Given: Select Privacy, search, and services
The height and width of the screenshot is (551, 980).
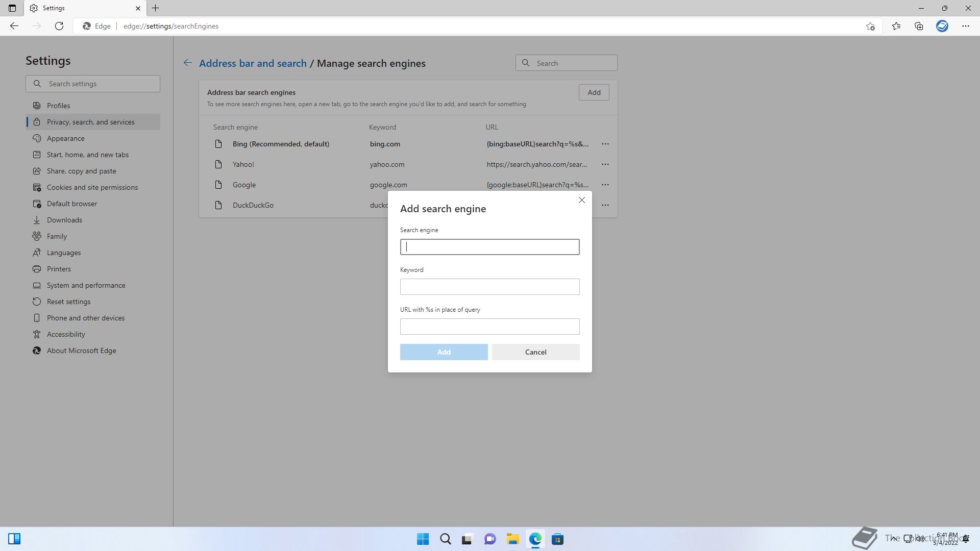Looking at the screenshot, I should pyautogui.click(x=93, y=122).
